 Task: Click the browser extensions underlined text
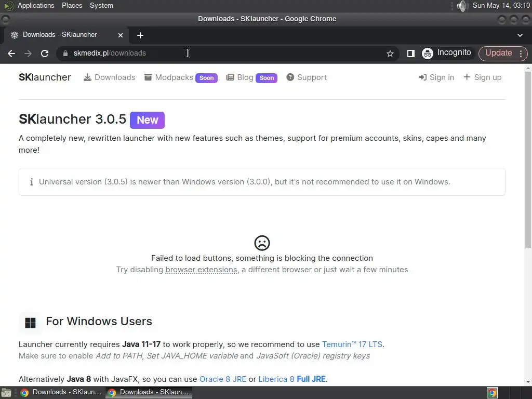tap(201, 270)
